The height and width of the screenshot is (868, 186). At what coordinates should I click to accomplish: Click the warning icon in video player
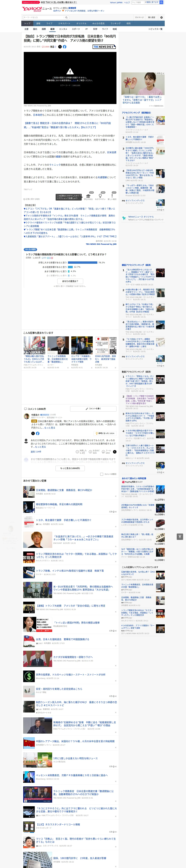click(70, 71)
